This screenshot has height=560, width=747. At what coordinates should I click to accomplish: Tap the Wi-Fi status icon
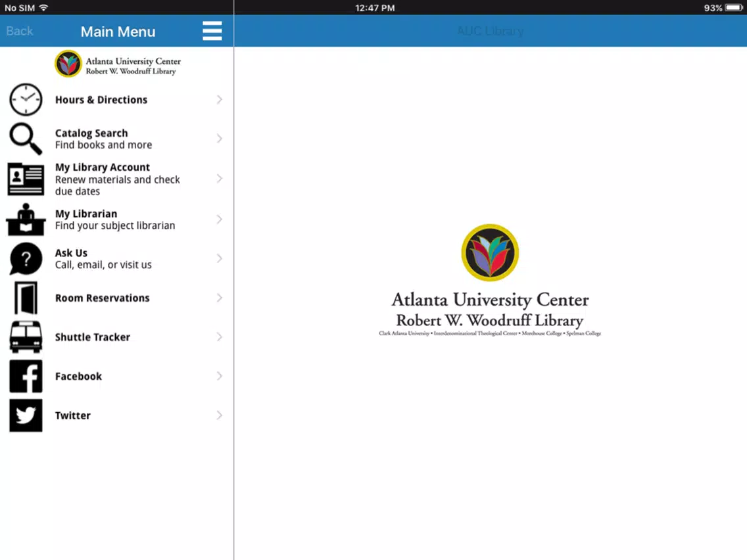[x=44, y=8]
